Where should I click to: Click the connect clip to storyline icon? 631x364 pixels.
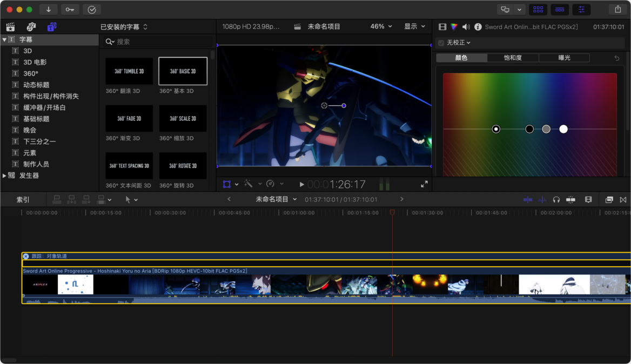[x=57, y=199]
